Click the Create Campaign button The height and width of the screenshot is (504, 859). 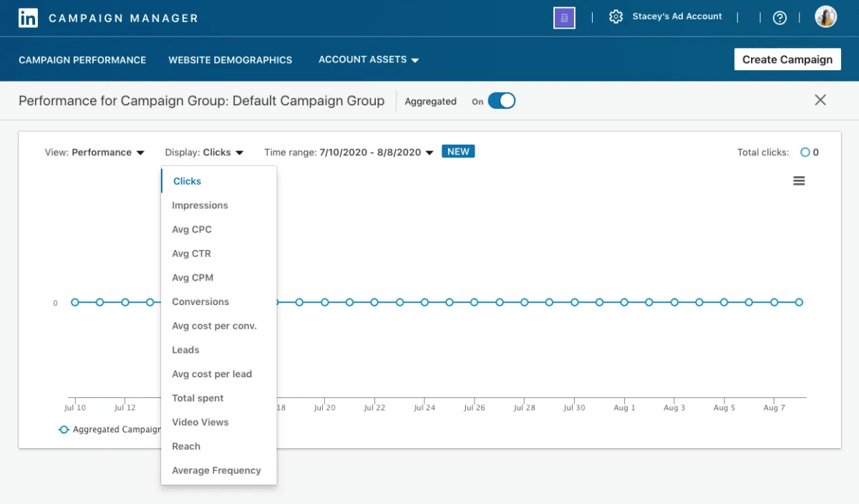tap(787, 59)
